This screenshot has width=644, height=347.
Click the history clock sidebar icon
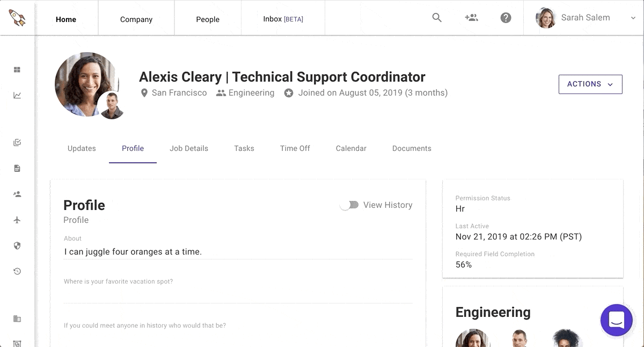tap(17, 271)
